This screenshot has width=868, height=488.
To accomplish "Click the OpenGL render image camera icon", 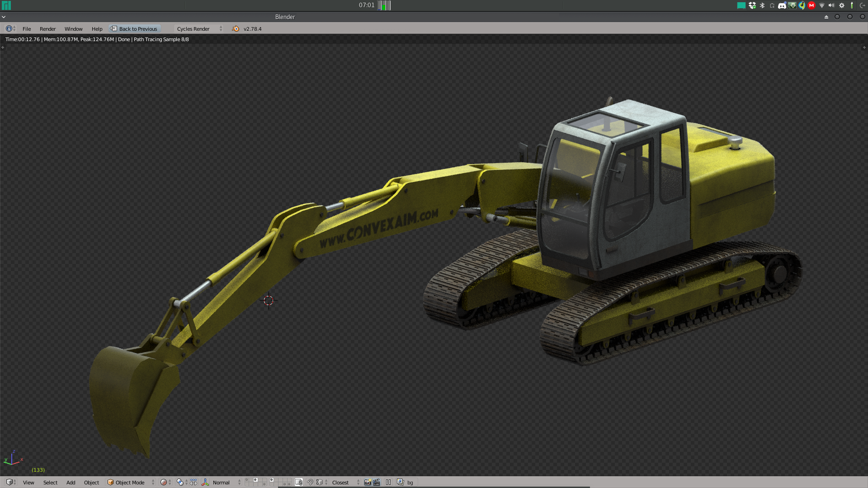I will [x=368, y=482].
